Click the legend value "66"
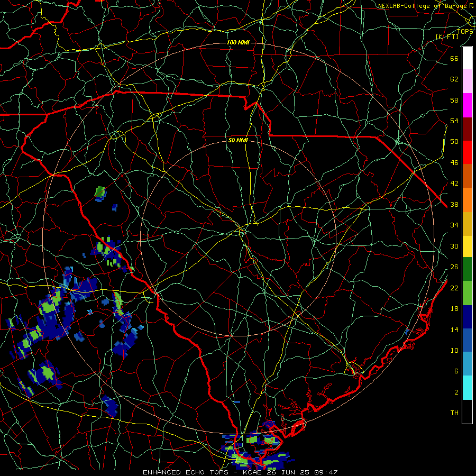 pyautogui.click(x=454, y=58)
